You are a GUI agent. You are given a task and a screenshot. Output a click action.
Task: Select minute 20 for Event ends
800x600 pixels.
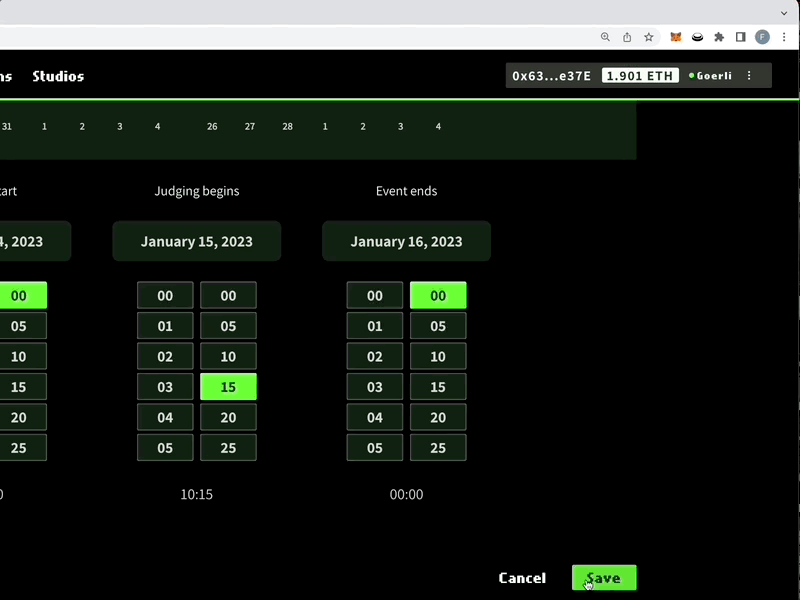tap(438, 417)
